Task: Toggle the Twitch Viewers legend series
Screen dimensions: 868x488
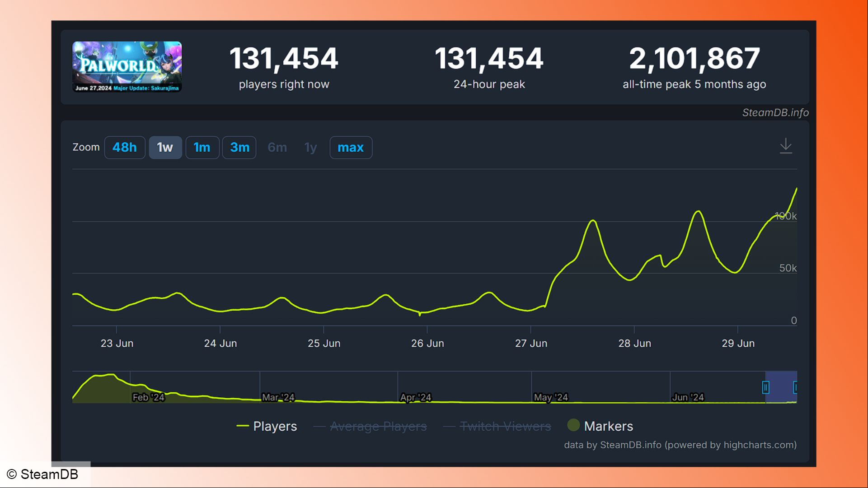Action: coord(497,426)
